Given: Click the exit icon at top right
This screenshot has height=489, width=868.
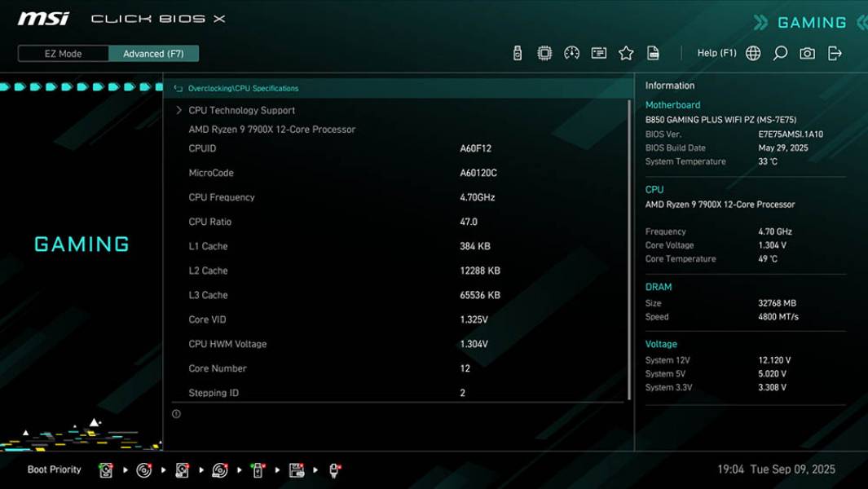Looking at the screenshot, I should click(833, 52).
